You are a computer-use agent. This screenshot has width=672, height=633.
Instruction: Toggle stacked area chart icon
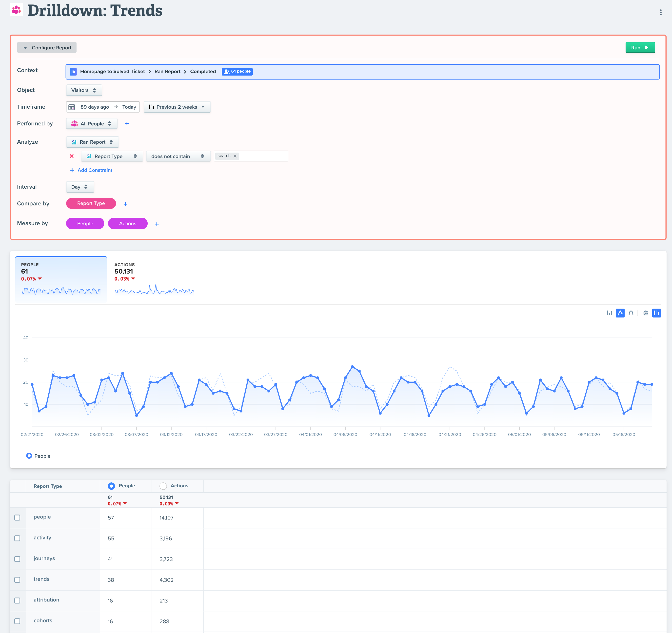(x=646, y=313)
